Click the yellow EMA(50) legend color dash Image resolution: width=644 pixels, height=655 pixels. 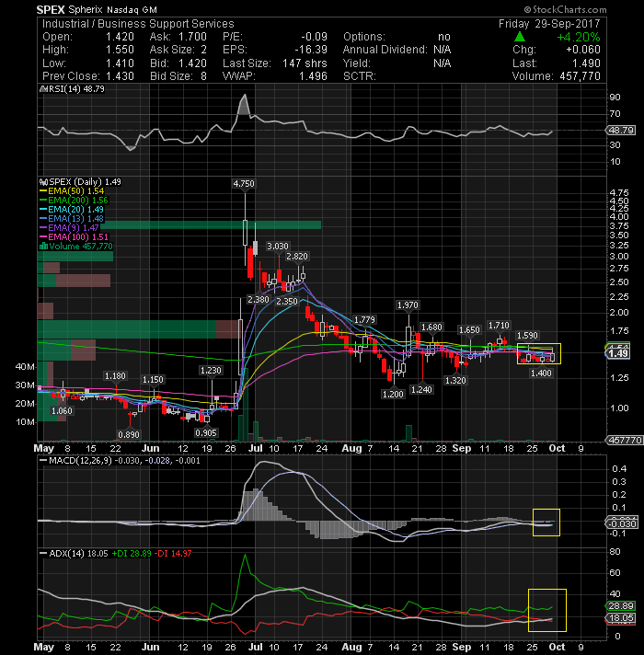pyautogui.click(x=43, y=191)
